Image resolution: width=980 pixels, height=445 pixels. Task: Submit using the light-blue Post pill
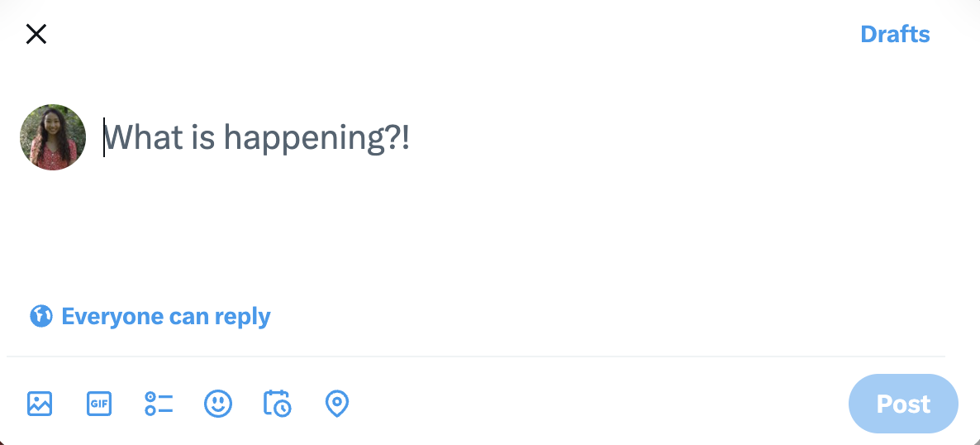(x=903, y=404)
